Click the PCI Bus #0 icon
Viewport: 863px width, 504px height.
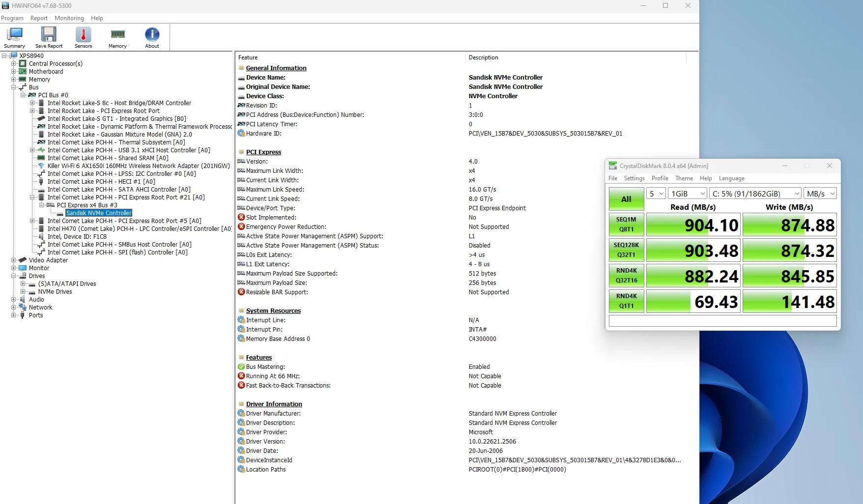tap(32, 95)
